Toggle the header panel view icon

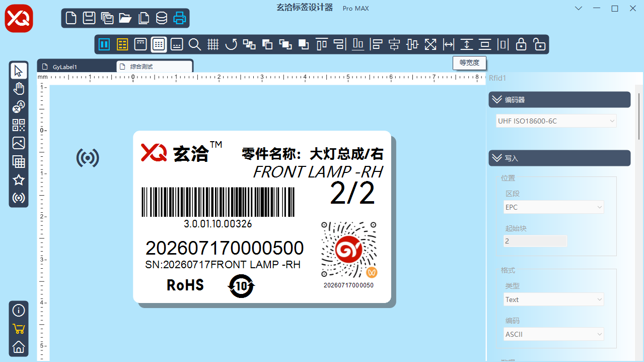pyautogui.click(x=140, y=44)
